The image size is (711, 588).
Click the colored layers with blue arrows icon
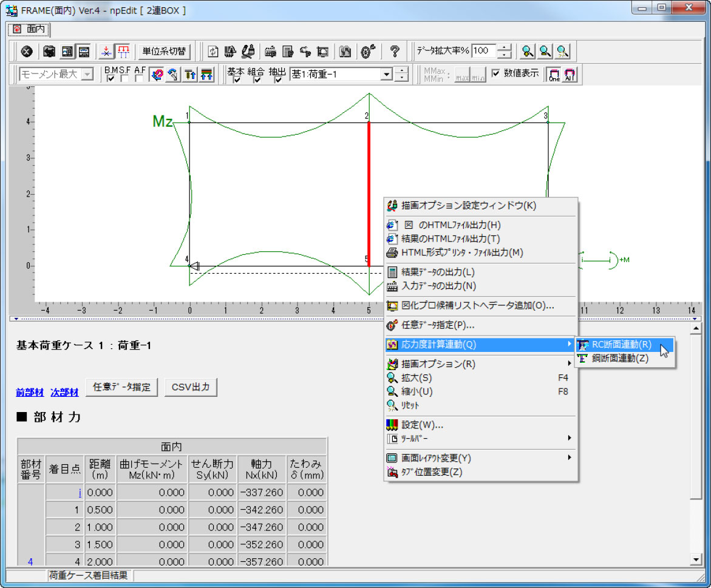point(207,74)
